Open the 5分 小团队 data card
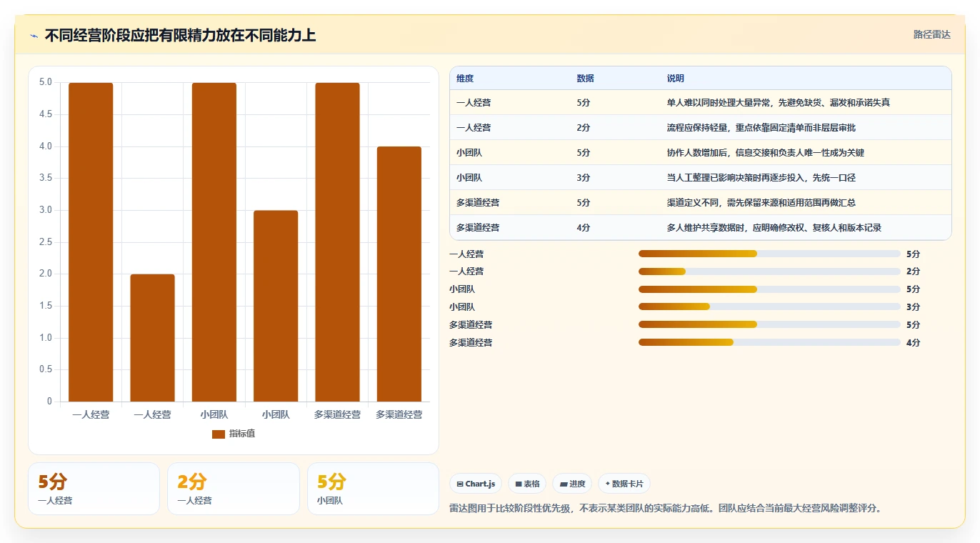Image resolution: width=980 pixels, height=543 pixels. point(373,489)
